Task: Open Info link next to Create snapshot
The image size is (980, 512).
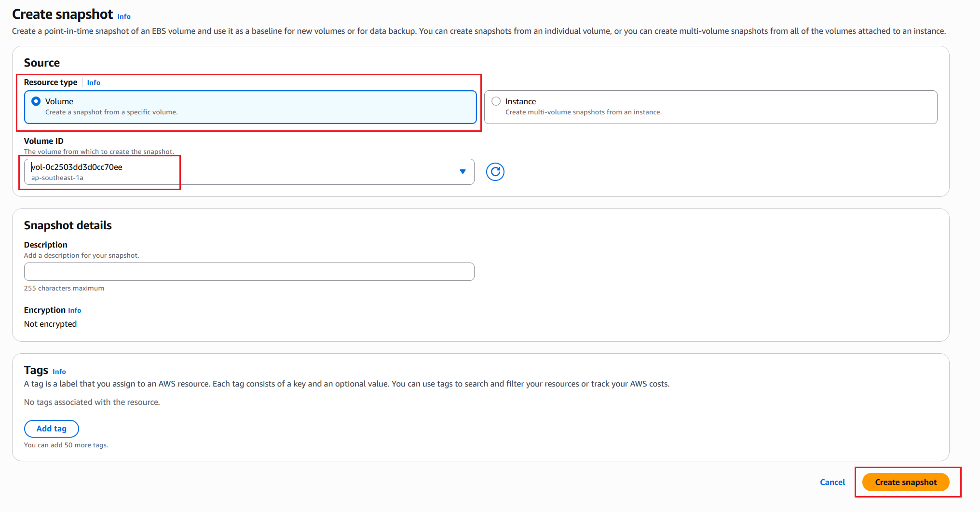Action: 124,16
